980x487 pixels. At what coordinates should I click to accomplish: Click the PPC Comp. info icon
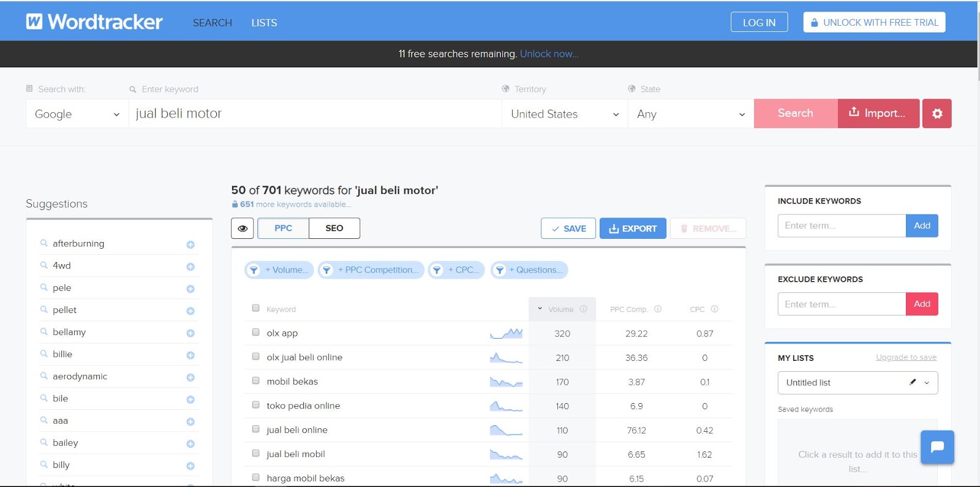coord(658,309)
